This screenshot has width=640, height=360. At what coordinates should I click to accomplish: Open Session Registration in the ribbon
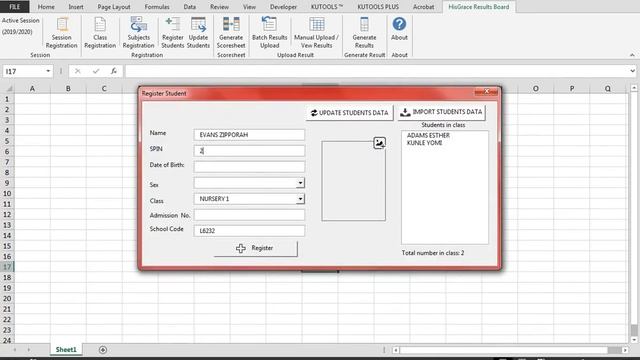61,33
